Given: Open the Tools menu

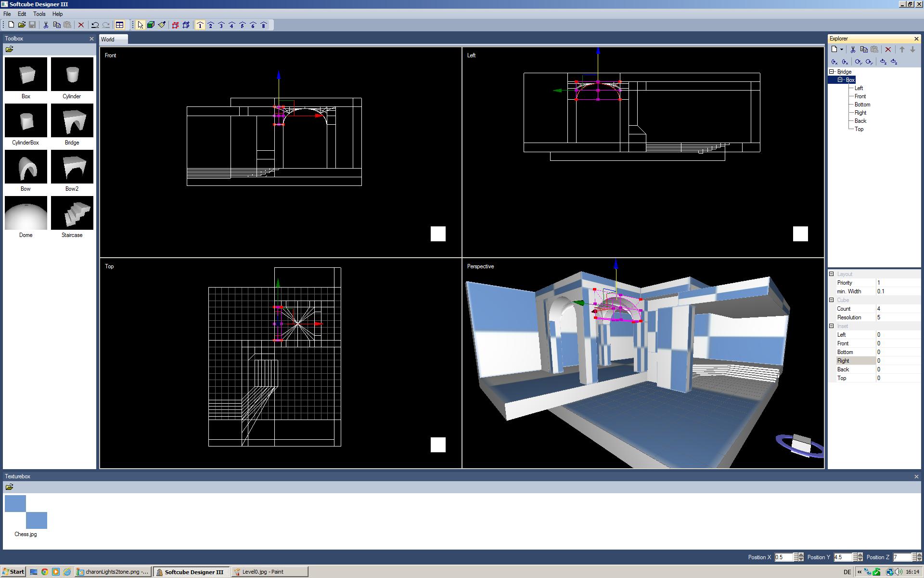Looking at the screenshot, I should [x=39, y=14].
